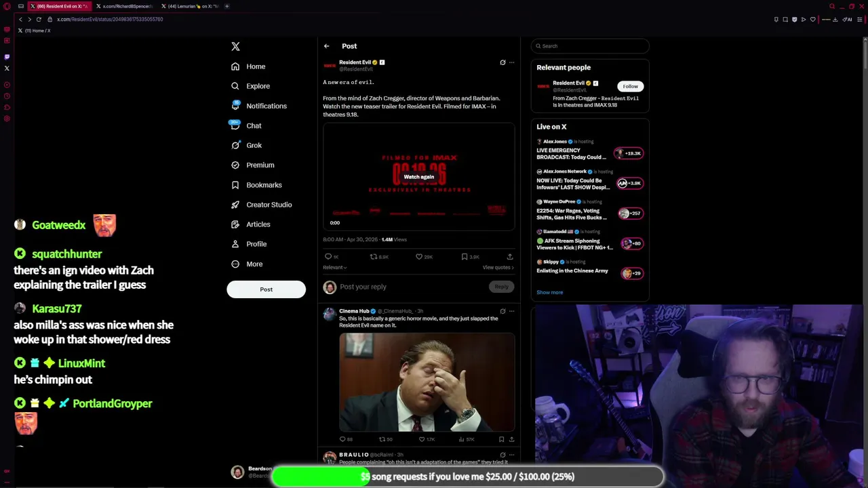Click the X search box
Image resolution: width=868 pixels, height=488 pixels.
point(590,46)
